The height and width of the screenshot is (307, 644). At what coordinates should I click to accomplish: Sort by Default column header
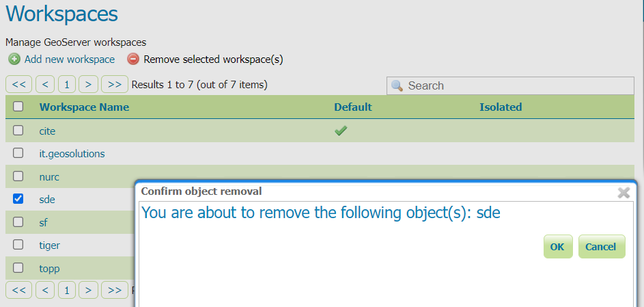(x=352, y=107)
